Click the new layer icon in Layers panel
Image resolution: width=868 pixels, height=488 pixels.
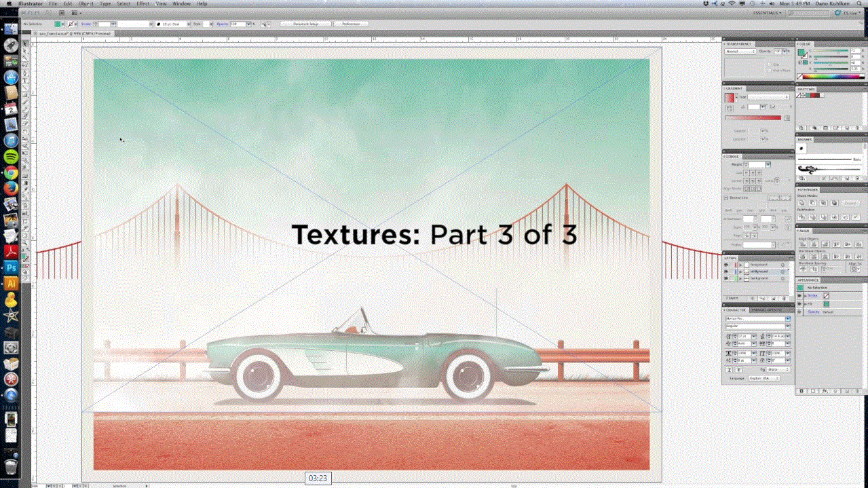pos(774,298)
